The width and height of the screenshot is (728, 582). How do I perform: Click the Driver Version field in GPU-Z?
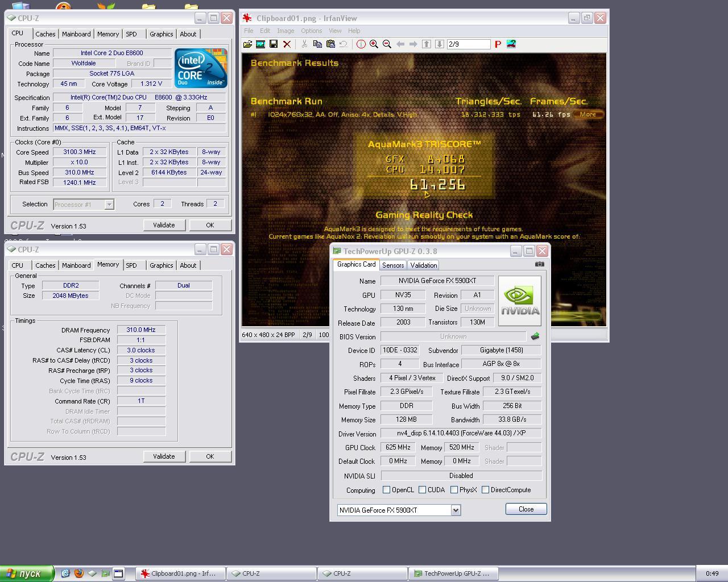[461, 434]
